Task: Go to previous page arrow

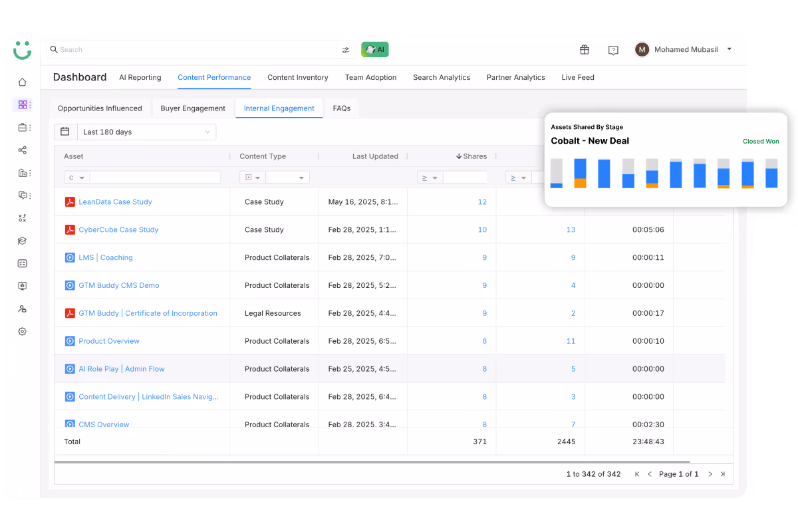Action: pyautogui.click(x=650, y=474)
